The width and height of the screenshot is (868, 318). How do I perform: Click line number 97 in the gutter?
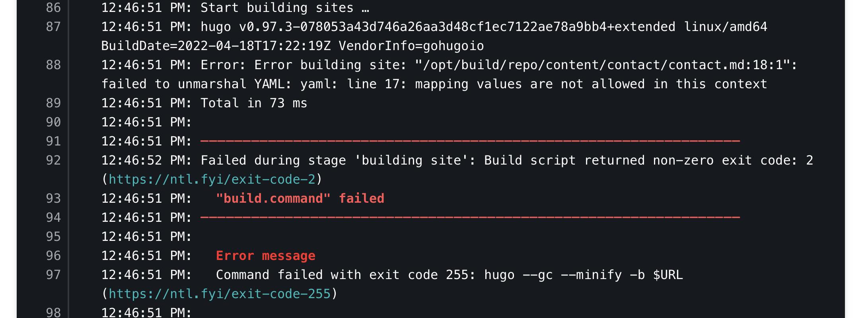53,275
